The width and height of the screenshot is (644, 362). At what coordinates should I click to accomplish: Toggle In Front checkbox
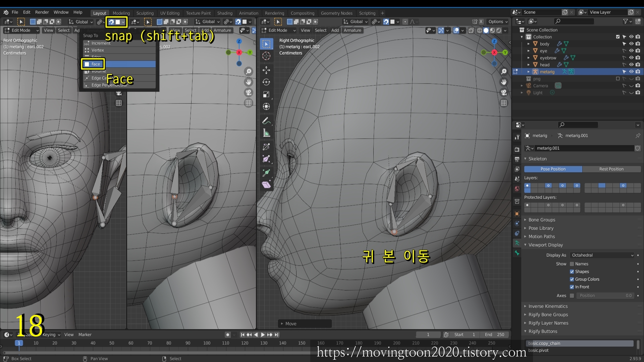[572, 287]
